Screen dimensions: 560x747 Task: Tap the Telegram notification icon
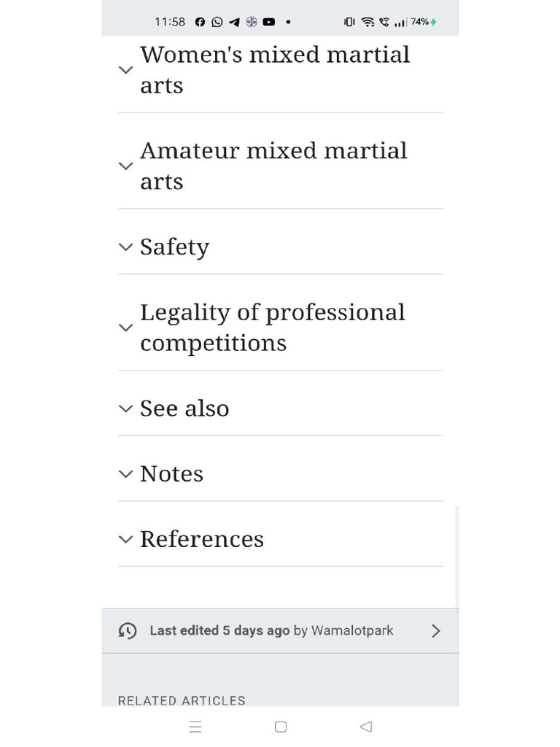coord(234,22)
